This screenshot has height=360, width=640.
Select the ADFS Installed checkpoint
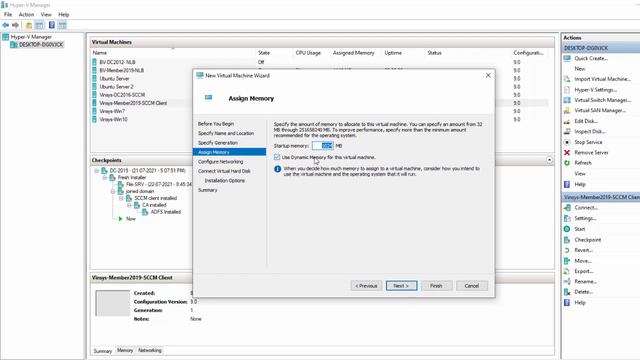165,212
